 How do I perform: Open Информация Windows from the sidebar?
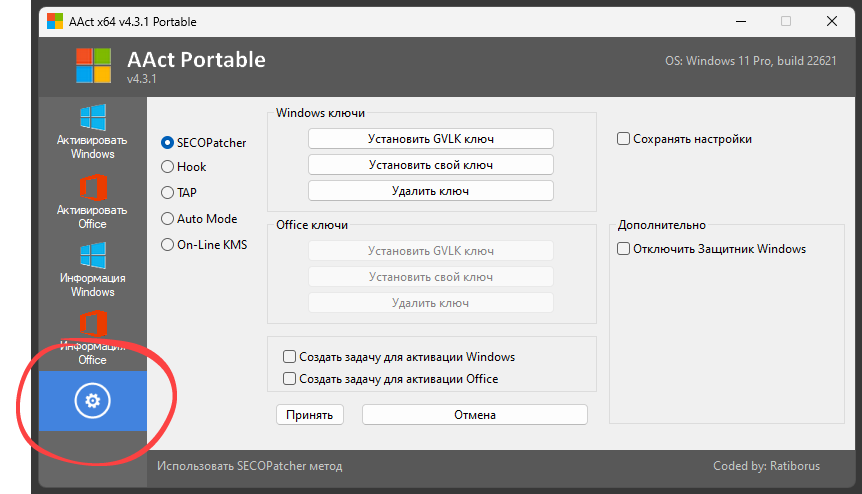93,256
